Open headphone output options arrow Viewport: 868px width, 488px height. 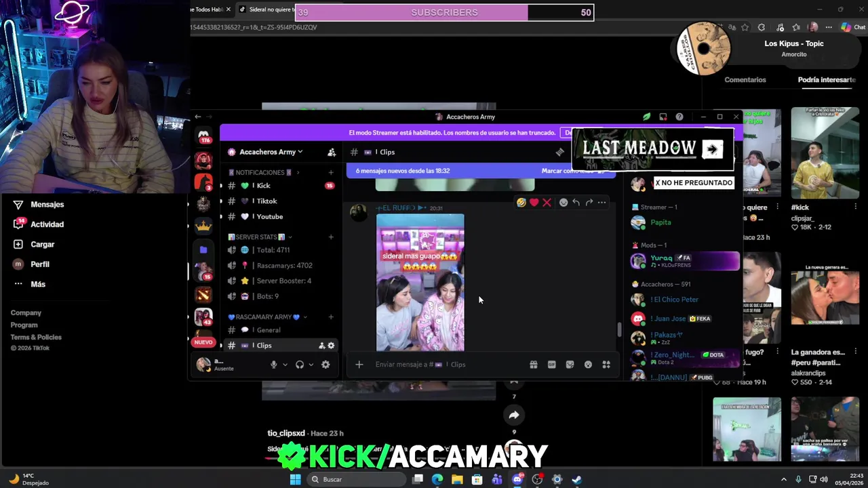(311, 365)
